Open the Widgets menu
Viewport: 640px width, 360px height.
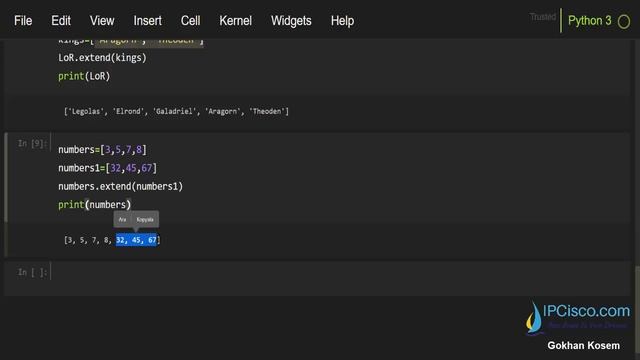[291, 21]
